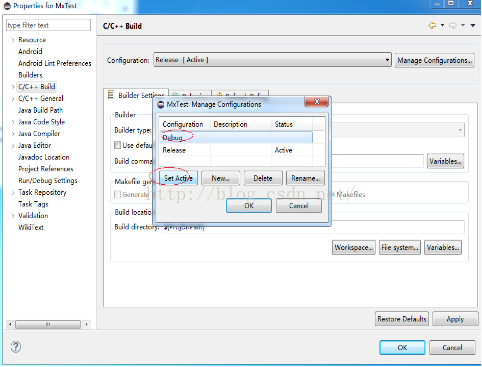Click the Rename... button
This screenshot has width=482, height=367.
[305, 178]
